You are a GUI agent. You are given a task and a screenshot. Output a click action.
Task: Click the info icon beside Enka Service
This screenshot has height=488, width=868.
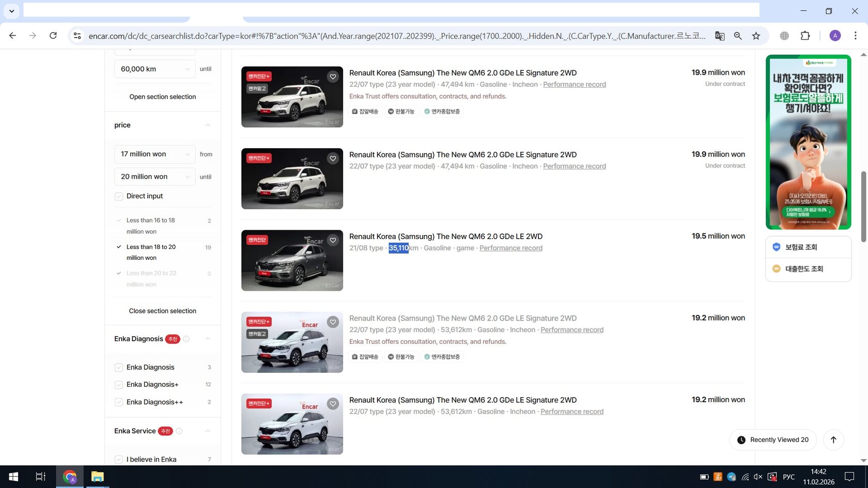point(179,431)
